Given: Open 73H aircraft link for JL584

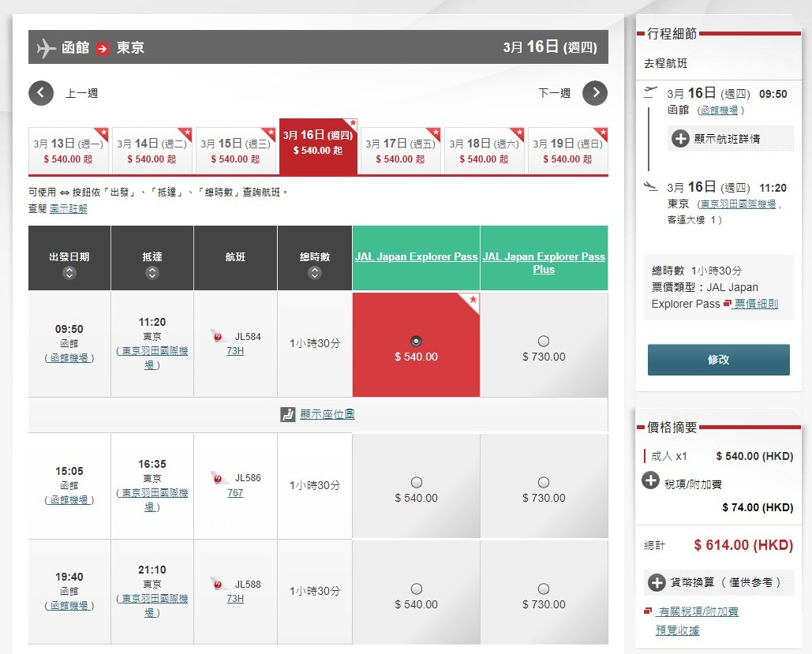Looking at the screenshot, I should (235, 350).
